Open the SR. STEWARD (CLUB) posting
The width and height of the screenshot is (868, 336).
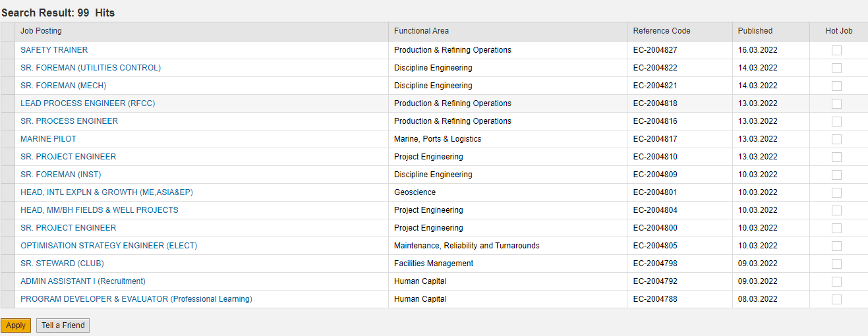(62, 264)
